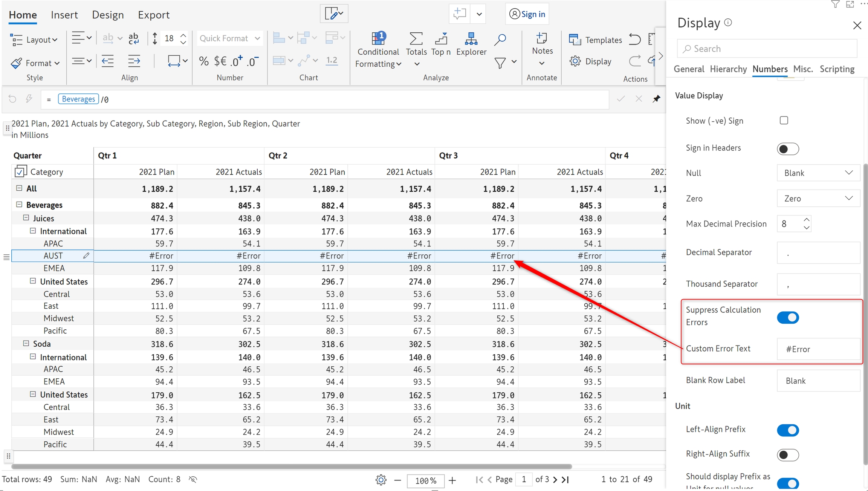
Task: Open the Quick Format dropdown
Action: (229, 38)
